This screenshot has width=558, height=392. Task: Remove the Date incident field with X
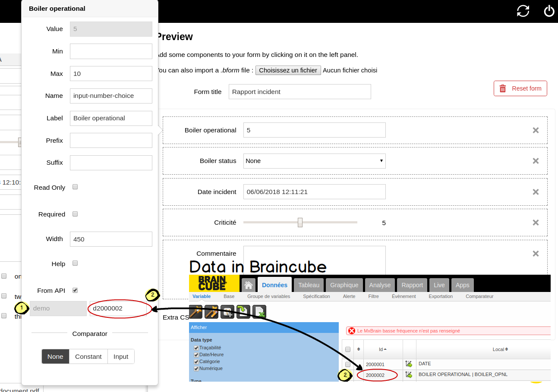tap(536, 192)
